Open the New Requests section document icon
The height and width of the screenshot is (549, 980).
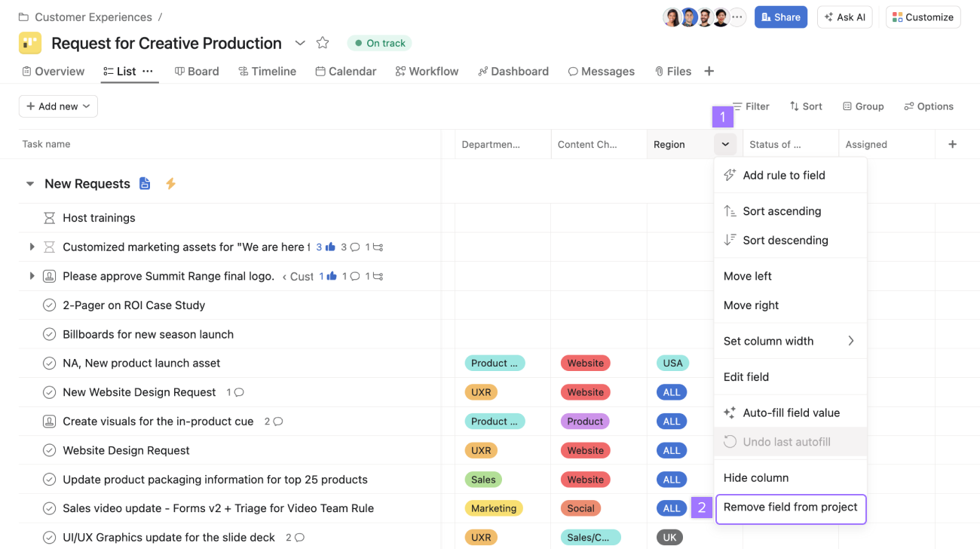(145, 183)
